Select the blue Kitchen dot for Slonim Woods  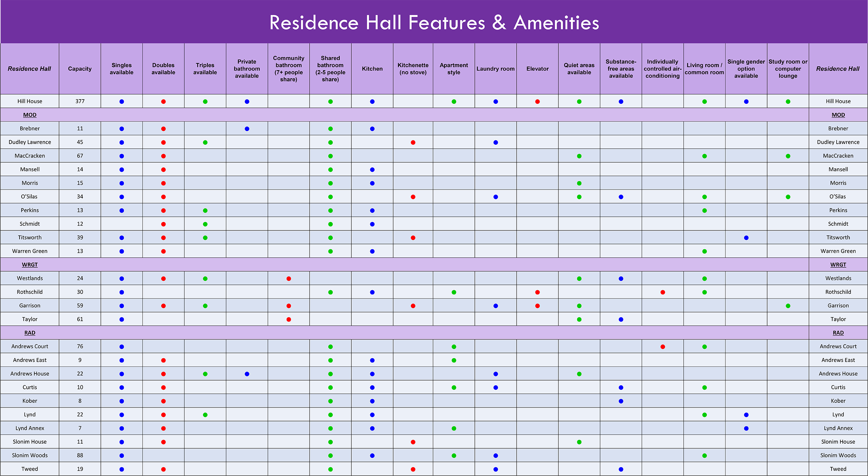(372, 455)
